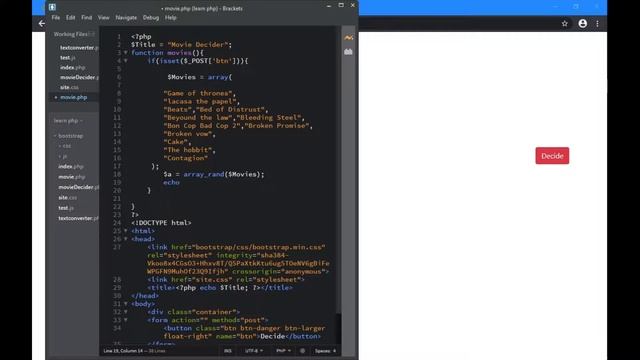Viewport: 640px width, 360px height.
Task: Open the File menu
Action: click(56, 18)
